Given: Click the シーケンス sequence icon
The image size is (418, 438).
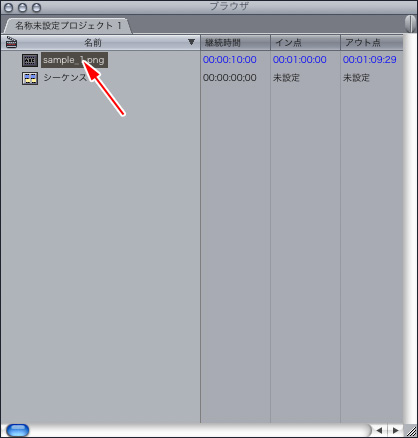Looking at the screenshot, I should [30, 78].
